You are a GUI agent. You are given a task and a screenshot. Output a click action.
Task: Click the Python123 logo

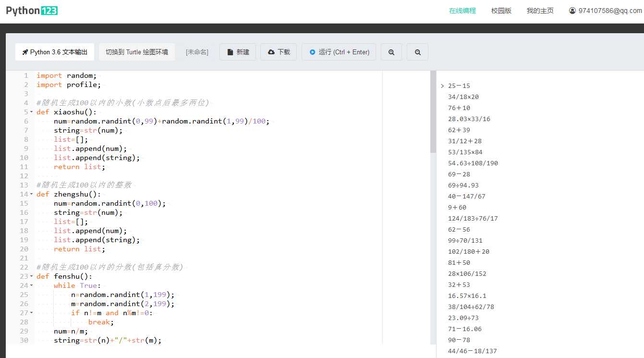[32, 11]
